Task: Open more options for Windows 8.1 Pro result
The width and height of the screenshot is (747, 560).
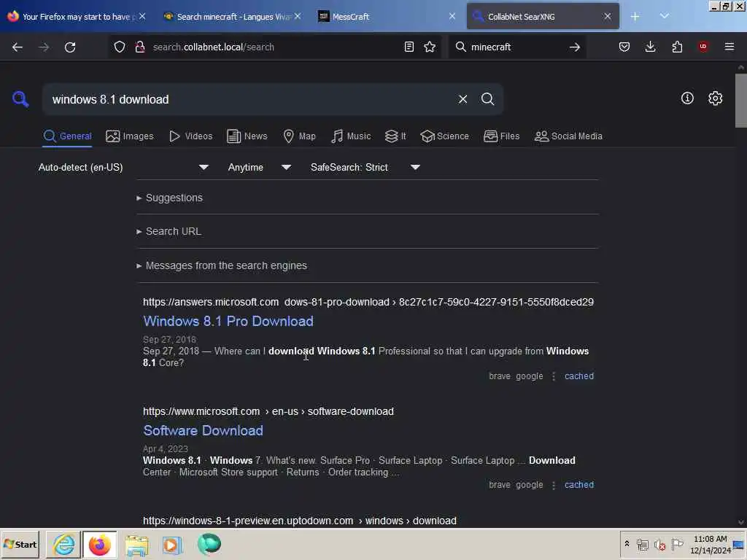Action: click(554, 376)
